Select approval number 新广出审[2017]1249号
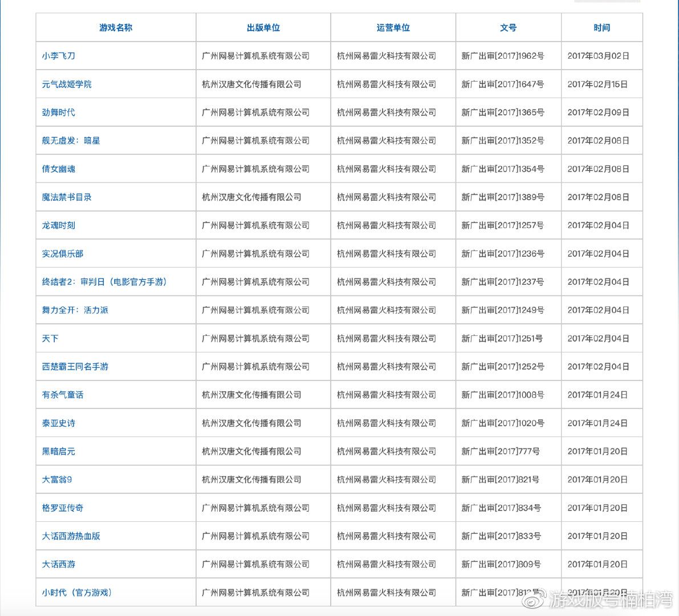This screenshot has height=616, width=679. tap(503, 310)
